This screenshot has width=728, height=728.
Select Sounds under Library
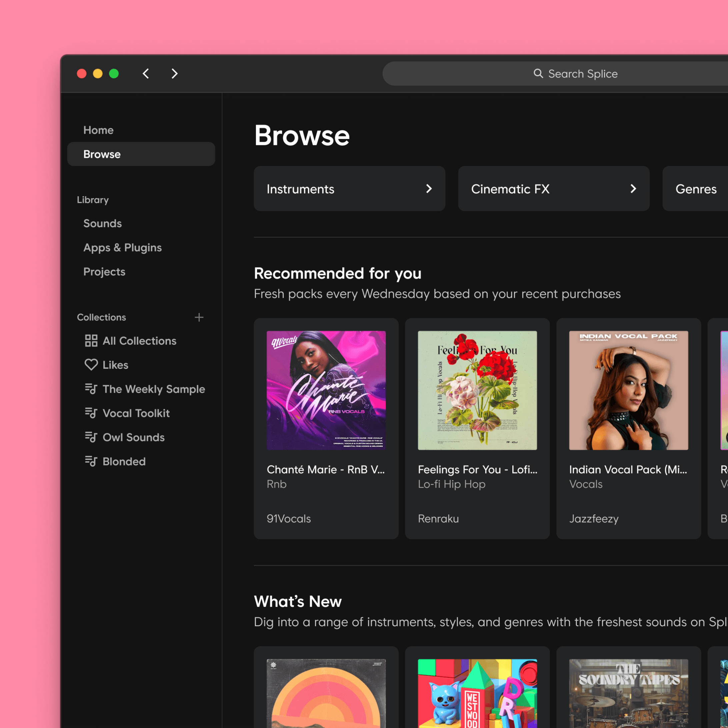point(102,223)
